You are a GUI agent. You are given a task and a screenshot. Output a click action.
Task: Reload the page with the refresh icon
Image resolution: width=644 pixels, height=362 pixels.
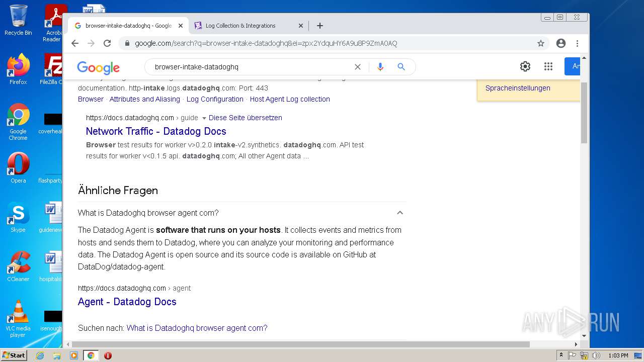(107, 43)
